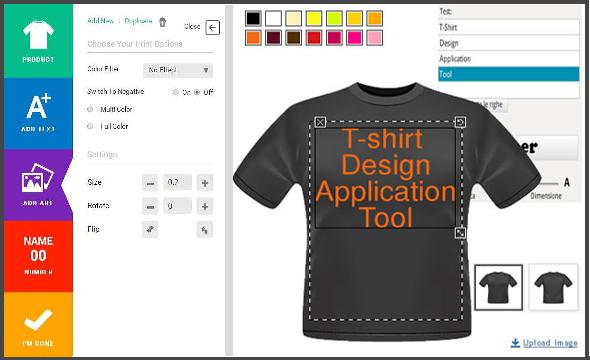
Task: Open the Product t-shirt panel
Action: (x=38, y=41)
